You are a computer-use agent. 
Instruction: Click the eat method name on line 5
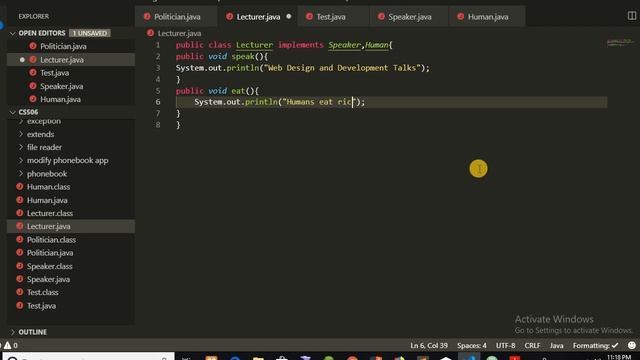[x=238, y=91]
